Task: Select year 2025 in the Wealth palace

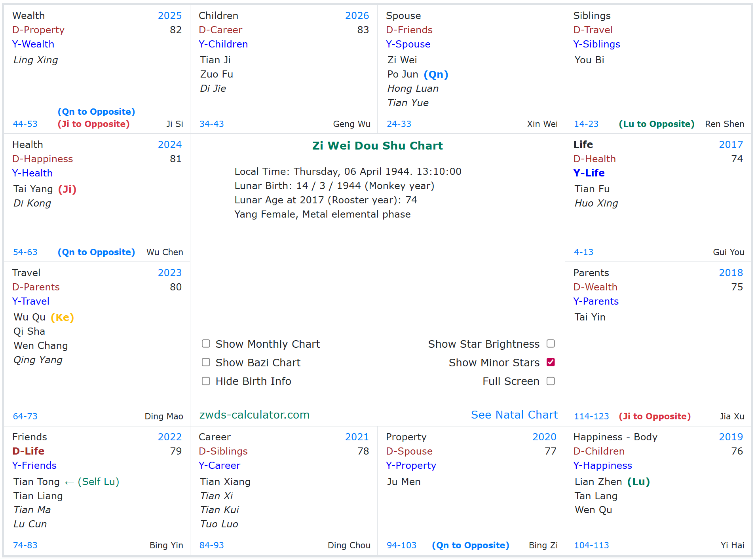Action: tap(170, 15)
